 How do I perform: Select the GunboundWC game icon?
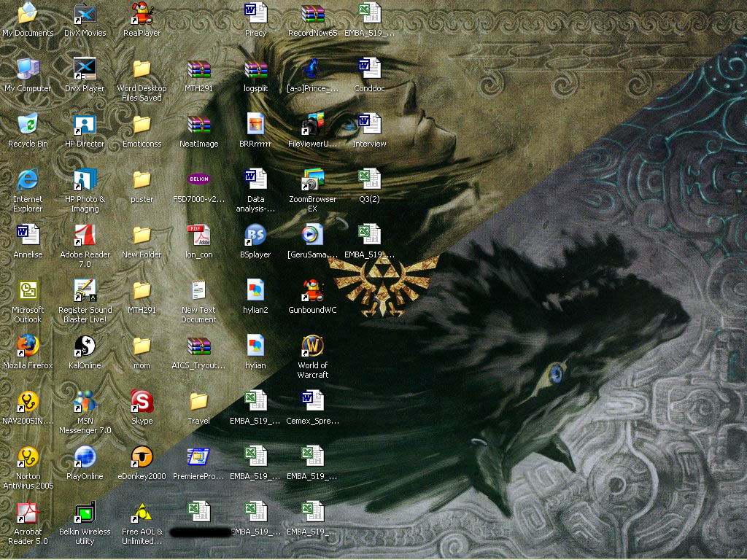click(312, 291)
